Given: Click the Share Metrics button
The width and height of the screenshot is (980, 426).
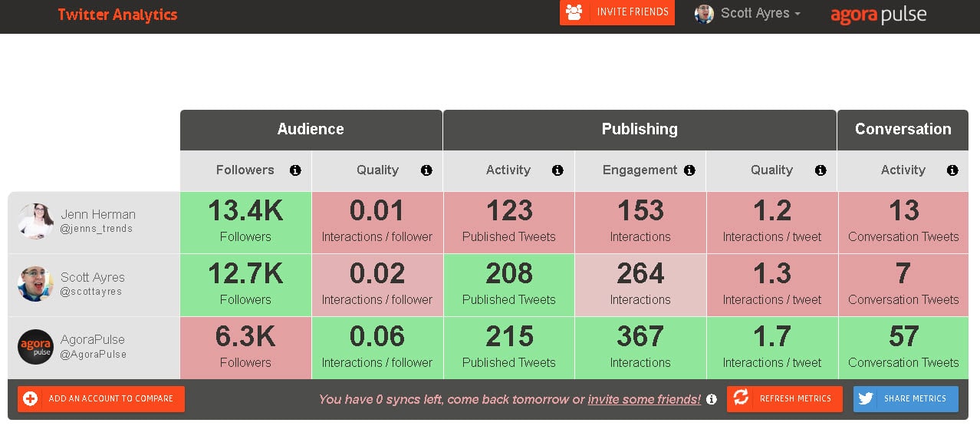Looking at the screenshot, I should click(906, 399).
